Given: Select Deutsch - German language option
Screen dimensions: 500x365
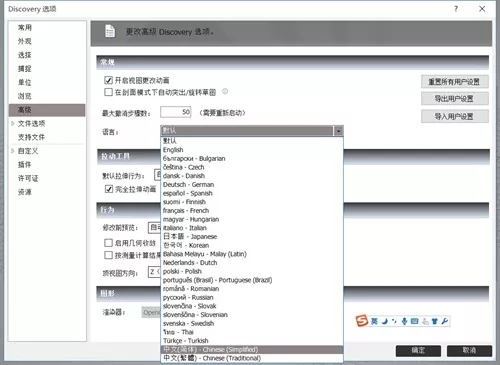Looking at the screenshot, I should tap(252, 184).
